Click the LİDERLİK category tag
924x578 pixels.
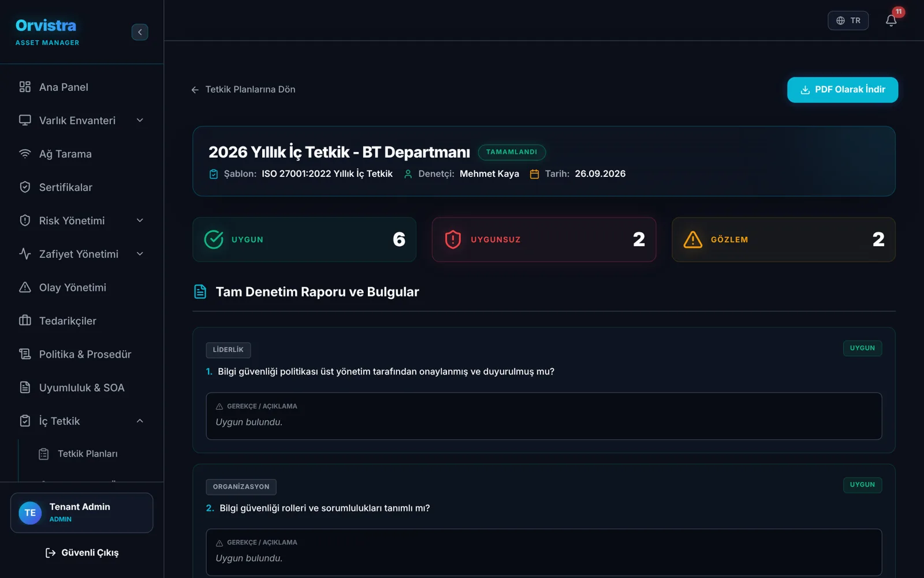click(x=228, y=350)
